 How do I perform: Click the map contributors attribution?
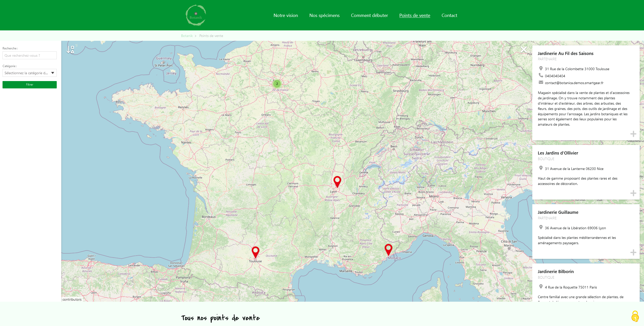(72, 299)
